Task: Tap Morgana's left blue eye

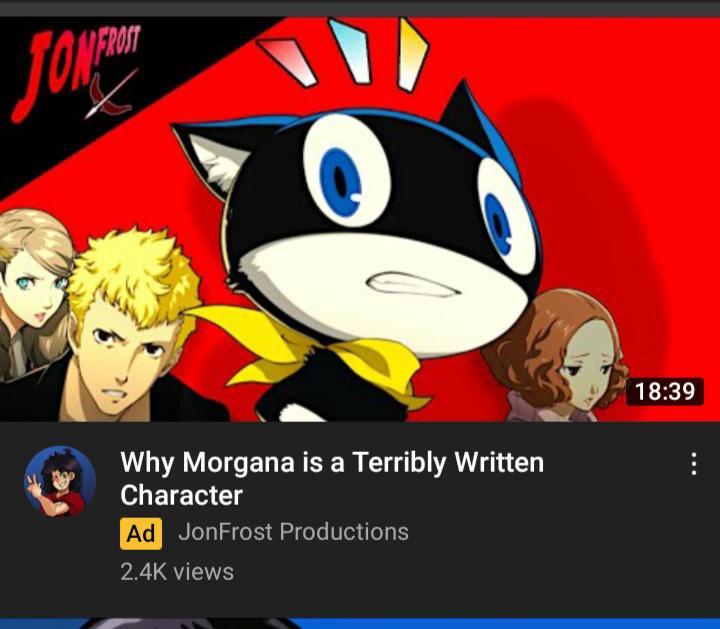Action: coord(341,182)
